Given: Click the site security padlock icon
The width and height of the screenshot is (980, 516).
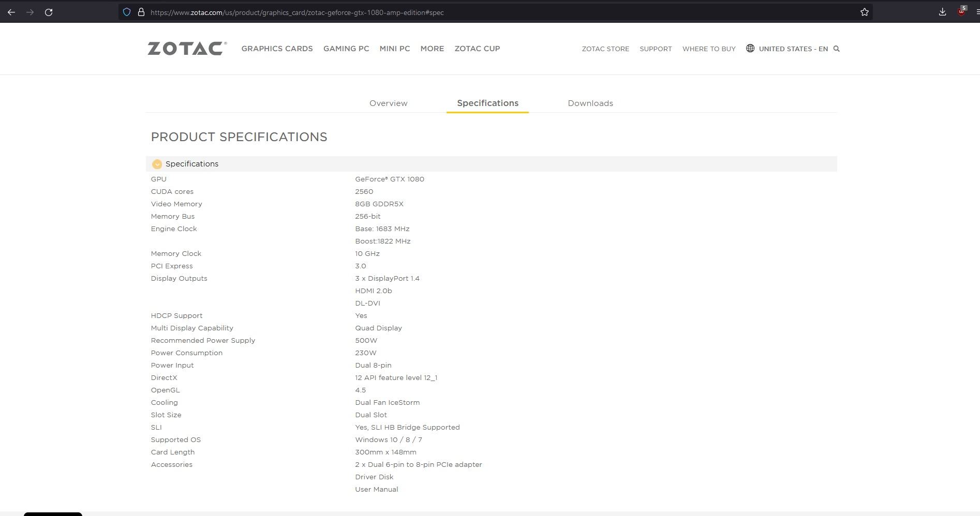Looking at the screenshot, I should tap(141, 12).
